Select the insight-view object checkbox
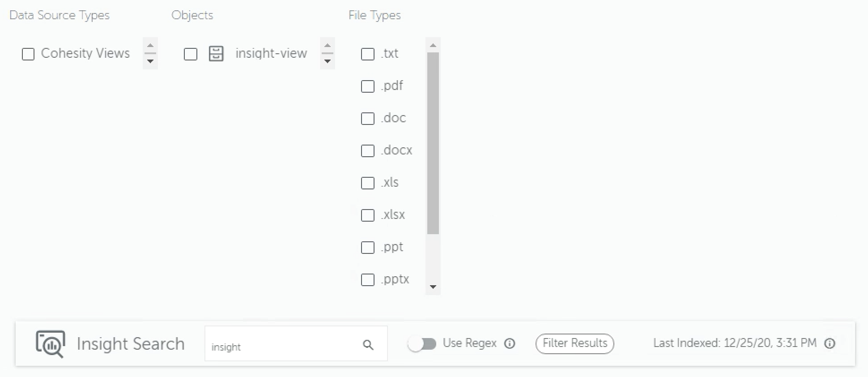This screenshot has width=868, height=377. point(191,54)
